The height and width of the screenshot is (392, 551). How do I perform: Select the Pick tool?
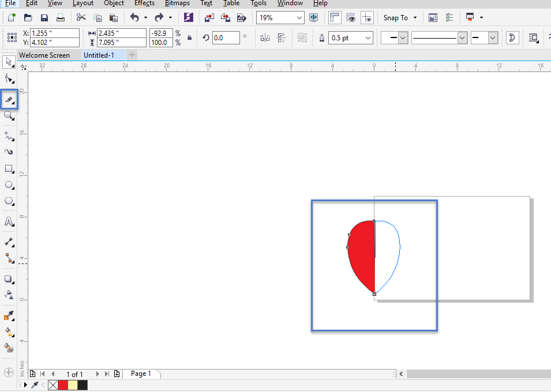click(x=9, y=62)
